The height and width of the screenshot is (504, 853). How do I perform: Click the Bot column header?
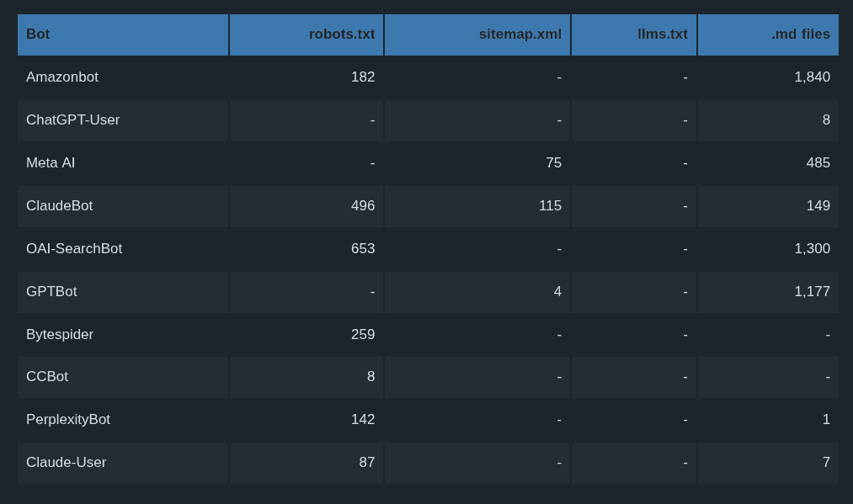(38, 34)
